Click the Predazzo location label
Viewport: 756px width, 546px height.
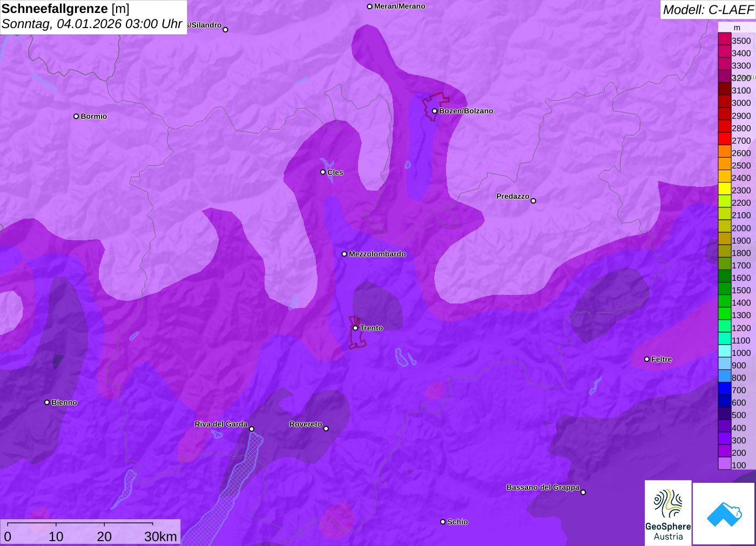coord(513,196)
